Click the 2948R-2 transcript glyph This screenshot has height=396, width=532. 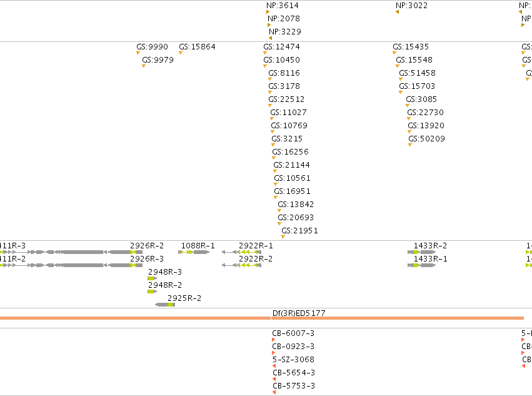pos(153,292)
